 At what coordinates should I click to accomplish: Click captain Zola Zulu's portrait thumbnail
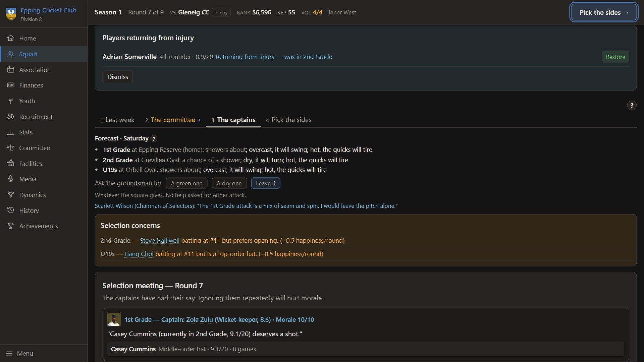[114, 319]
